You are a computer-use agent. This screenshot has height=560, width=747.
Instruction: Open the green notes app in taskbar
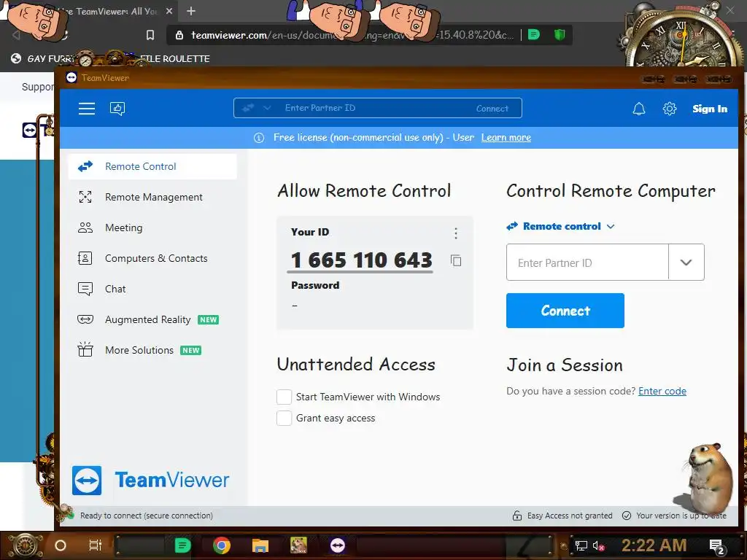pos(182,545)
